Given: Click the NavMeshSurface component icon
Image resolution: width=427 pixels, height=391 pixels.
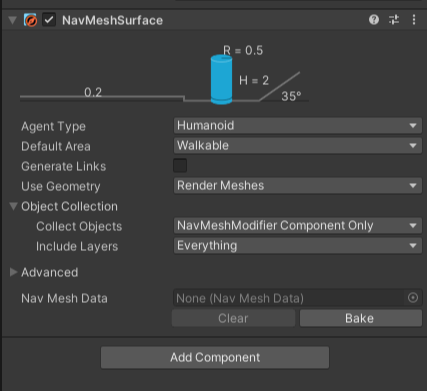Looking at the screenshot, I should pos(30,20).
